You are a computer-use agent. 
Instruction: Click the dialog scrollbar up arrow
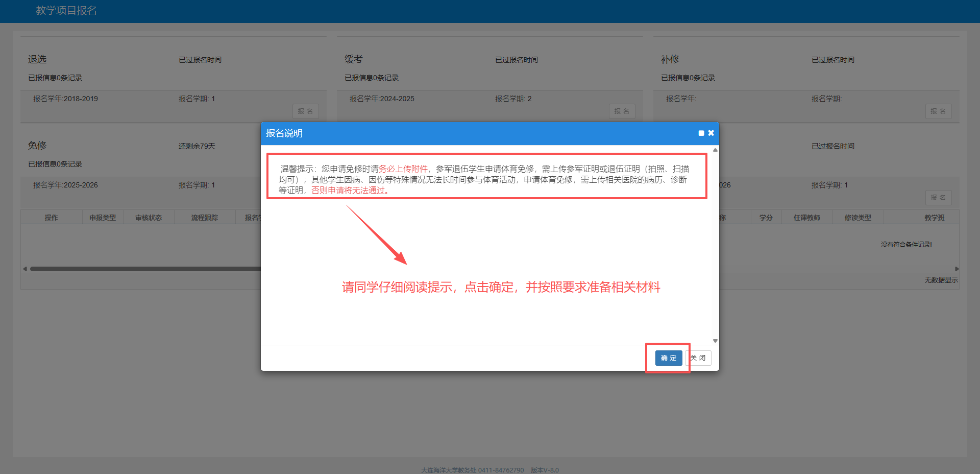[715, 150]
